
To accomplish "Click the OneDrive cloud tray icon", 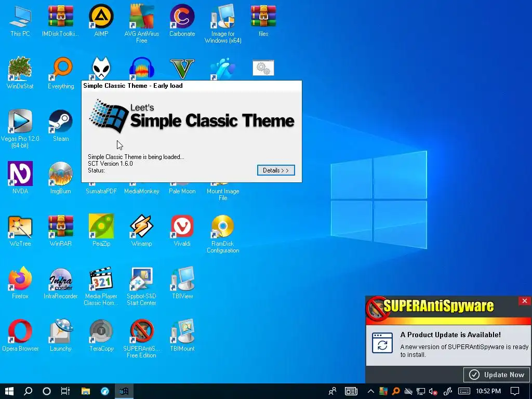I will pyautogui.click(x=408, y=392).
